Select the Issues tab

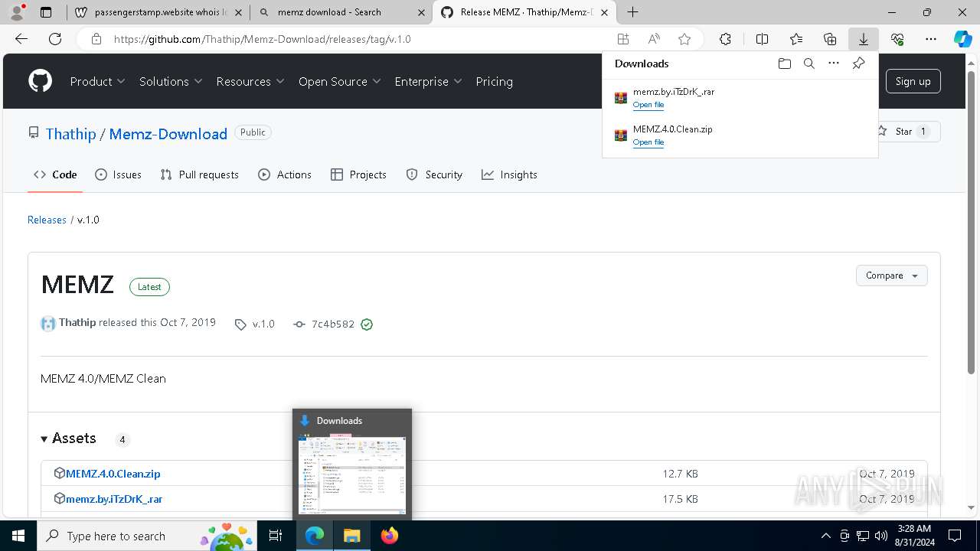click(118, 174)
